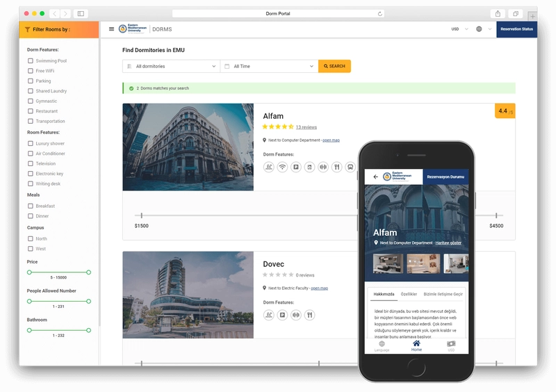Expand the All dormitories dropdown
556x392 pixels.
pos(171,66)
